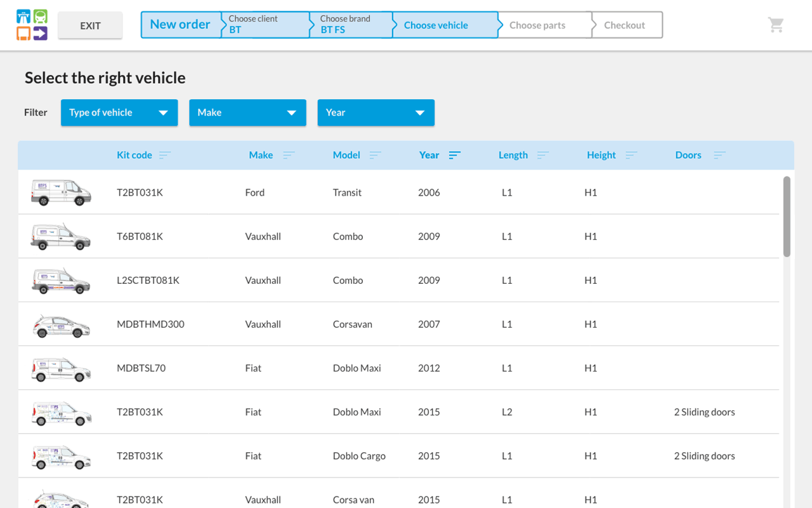Click the vertical table scrollbar
Image resolution: width=812 pixels, height=508 pixels.
787,216
